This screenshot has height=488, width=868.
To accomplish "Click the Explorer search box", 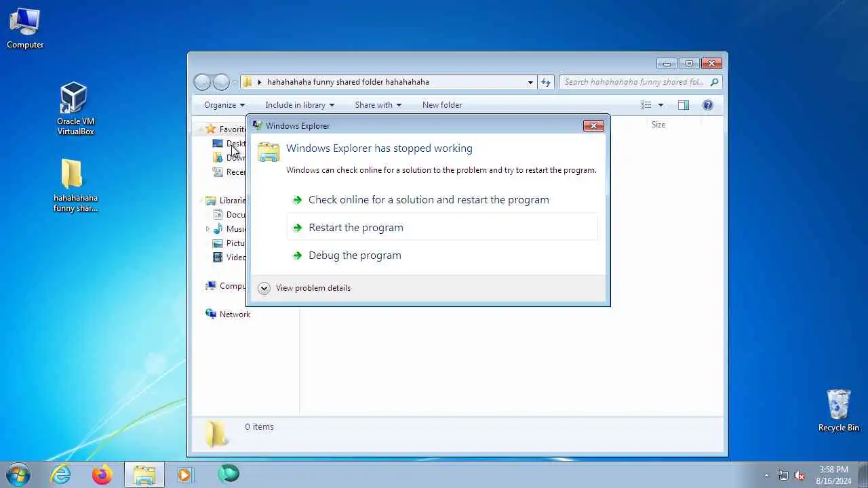I will point(640,82).
